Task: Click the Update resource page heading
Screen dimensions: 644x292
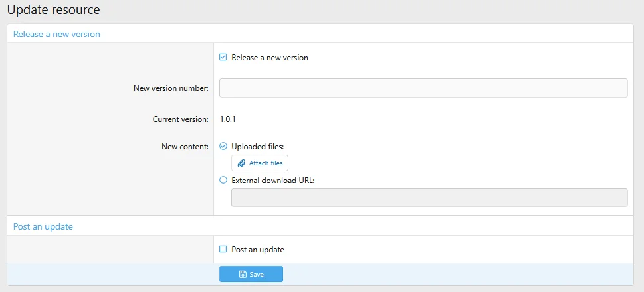Action: (53, 10)
